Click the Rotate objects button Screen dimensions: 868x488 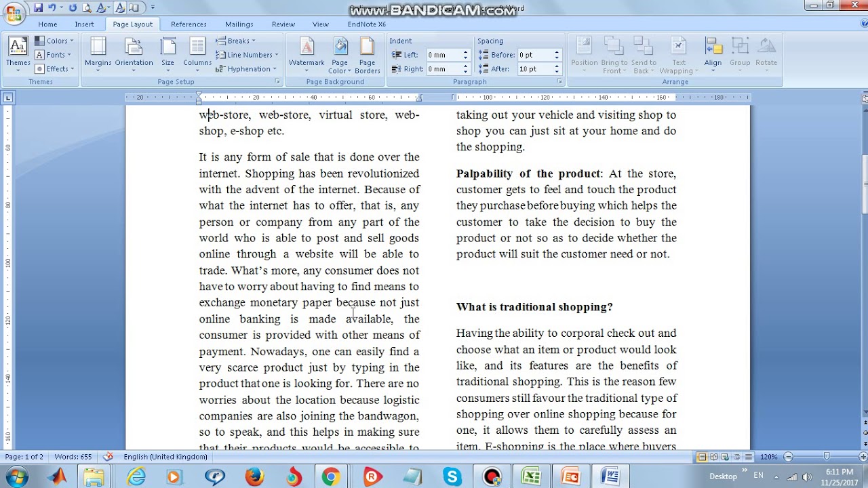[x=766, y=54]
